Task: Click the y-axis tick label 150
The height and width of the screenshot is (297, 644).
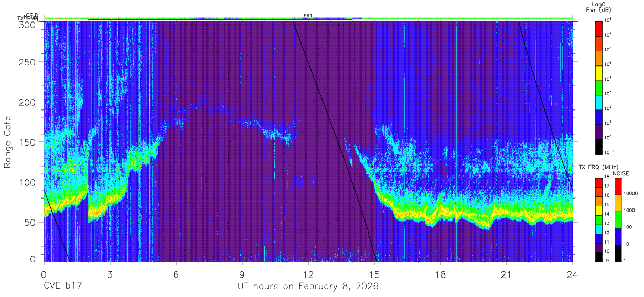Action: tap(27, 142)
